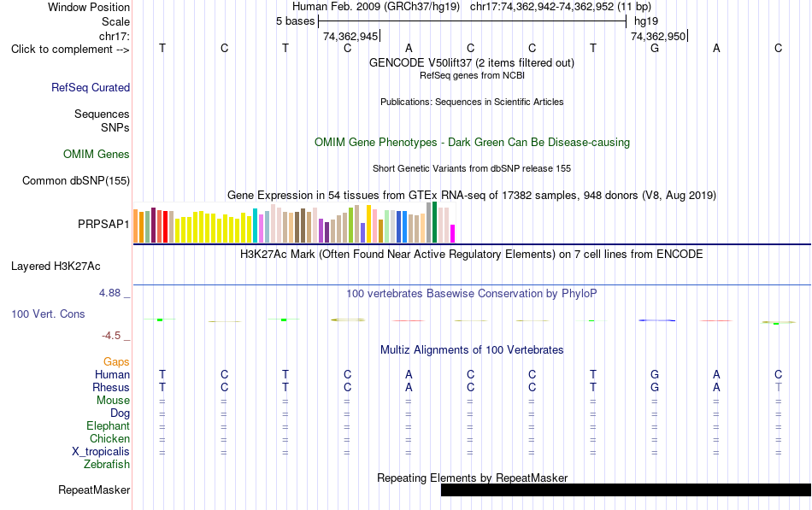
Task: Click the Mouse species label
Action: point(113,401)
